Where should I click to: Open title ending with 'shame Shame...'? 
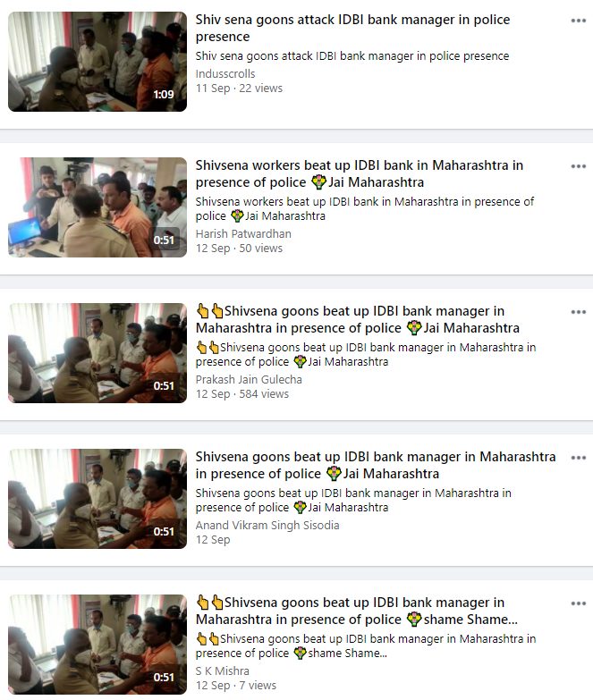[x=357, y=611]
